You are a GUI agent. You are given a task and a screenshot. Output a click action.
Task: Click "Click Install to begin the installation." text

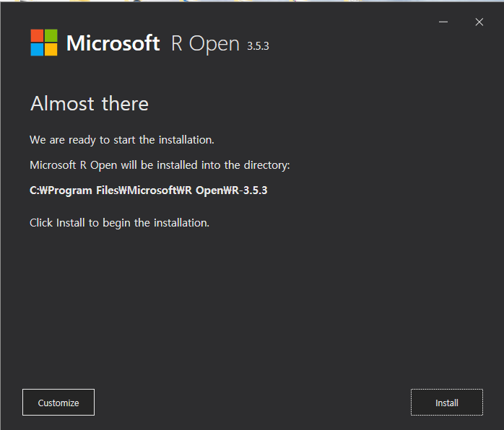(x=119, y=223)
